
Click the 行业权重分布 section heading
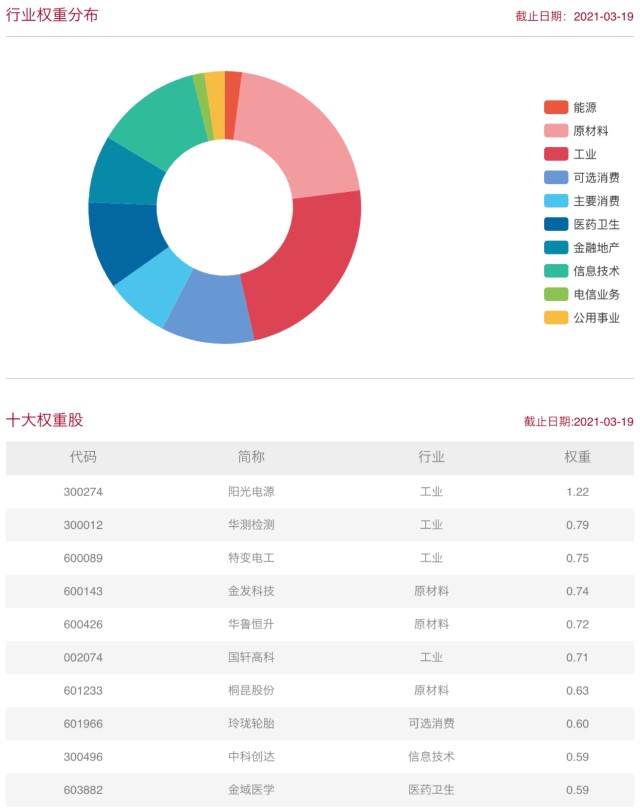pos(52,15)
